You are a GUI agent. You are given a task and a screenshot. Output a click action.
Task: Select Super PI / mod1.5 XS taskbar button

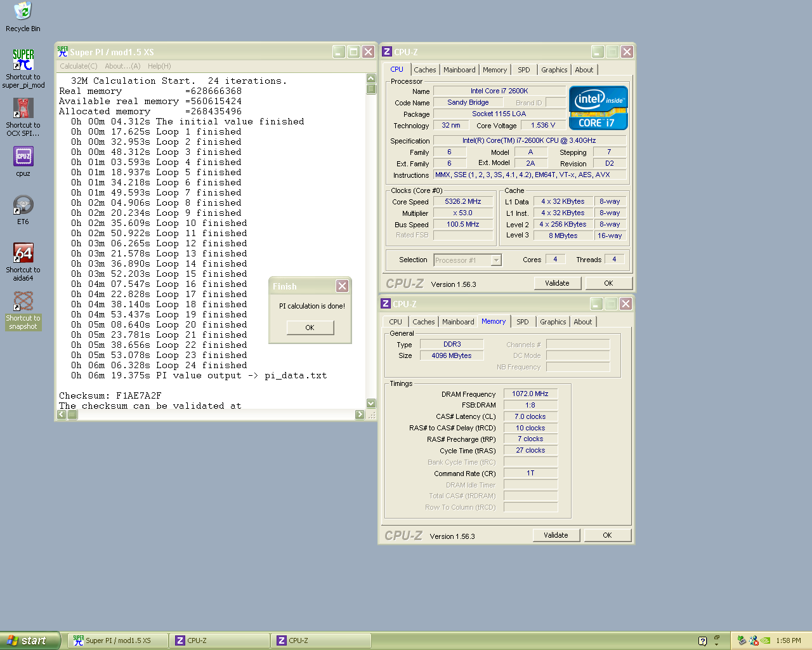pyautogui.click(x=118, y=640)
